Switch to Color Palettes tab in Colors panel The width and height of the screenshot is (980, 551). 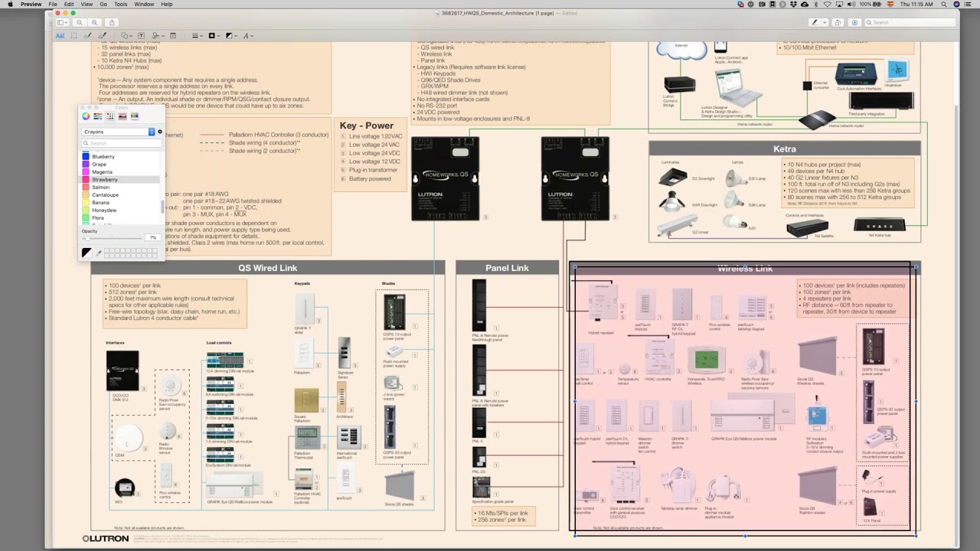(109, 116)
